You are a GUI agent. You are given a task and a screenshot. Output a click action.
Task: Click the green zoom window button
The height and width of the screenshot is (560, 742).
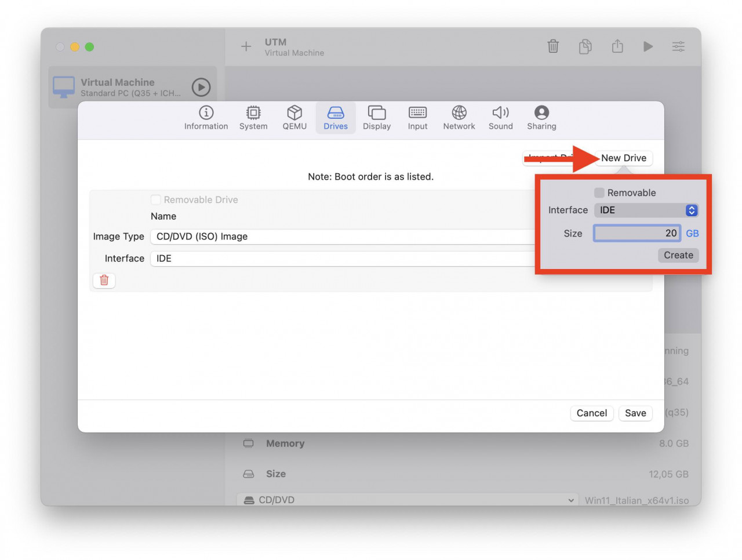coord(89,47)
